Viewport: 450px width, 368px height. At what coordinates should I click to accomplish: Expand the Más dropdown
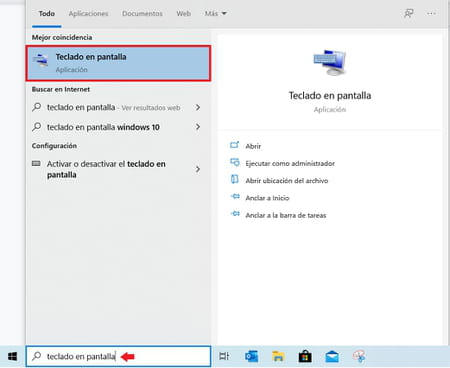(215, 14)
